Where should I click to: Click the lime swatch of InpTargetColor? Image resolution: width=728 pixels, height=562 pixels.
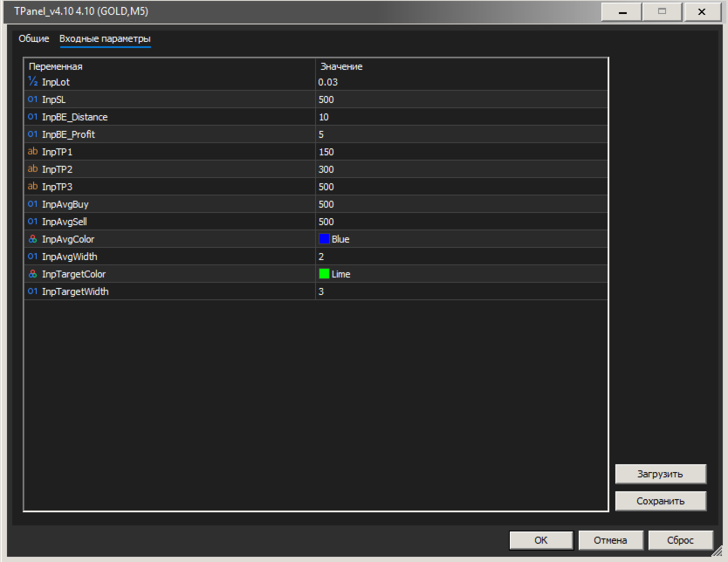(x=324, y=274)
